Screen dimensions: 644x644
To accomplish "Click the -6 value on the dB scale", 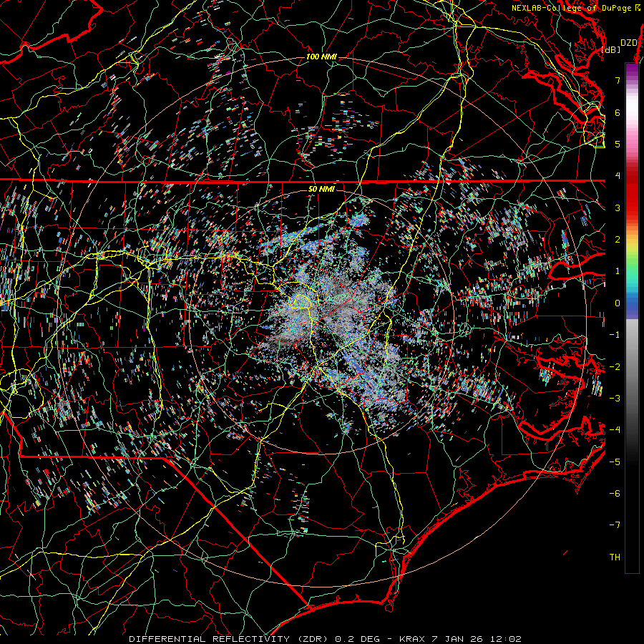I will [615, 494].
